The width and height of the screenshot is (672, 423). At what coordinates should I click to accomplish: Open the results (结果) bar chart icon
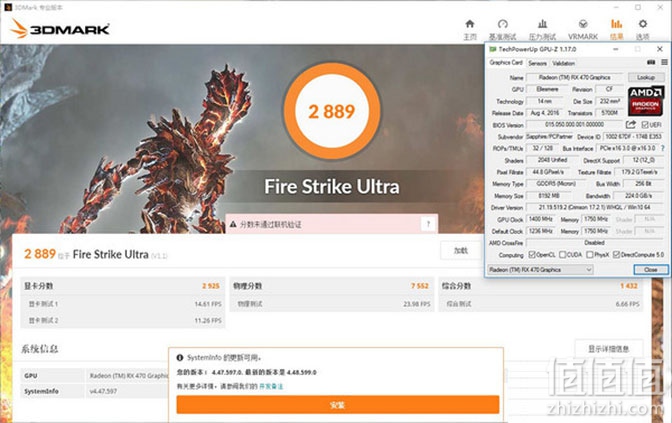616,24
